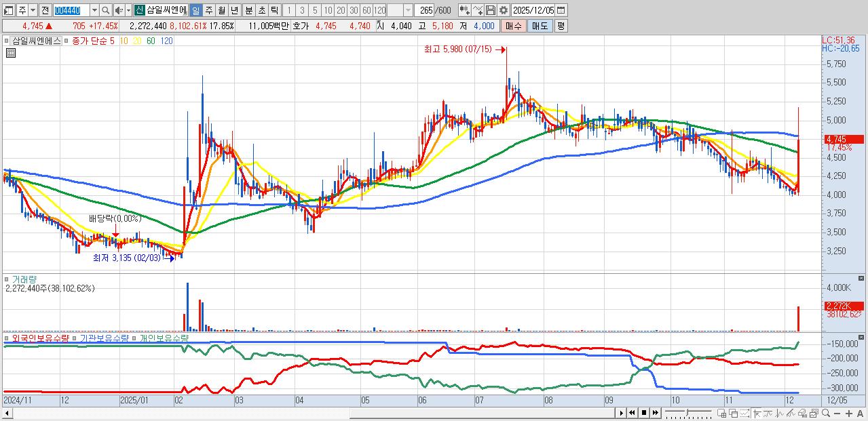Select the 일 daily period toggle

click(195, 10)
